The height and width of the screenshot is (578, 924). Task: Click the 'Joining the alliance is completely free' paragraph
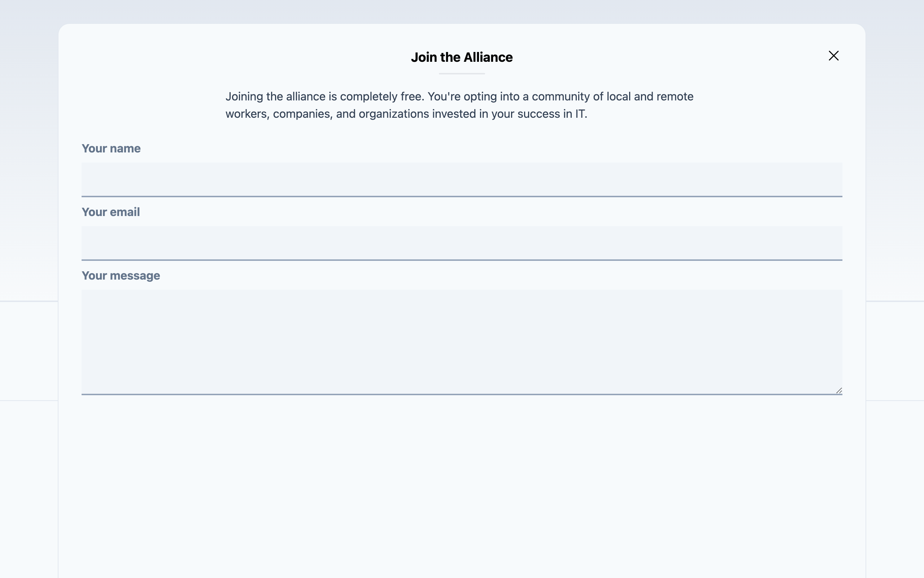point(459,105)
